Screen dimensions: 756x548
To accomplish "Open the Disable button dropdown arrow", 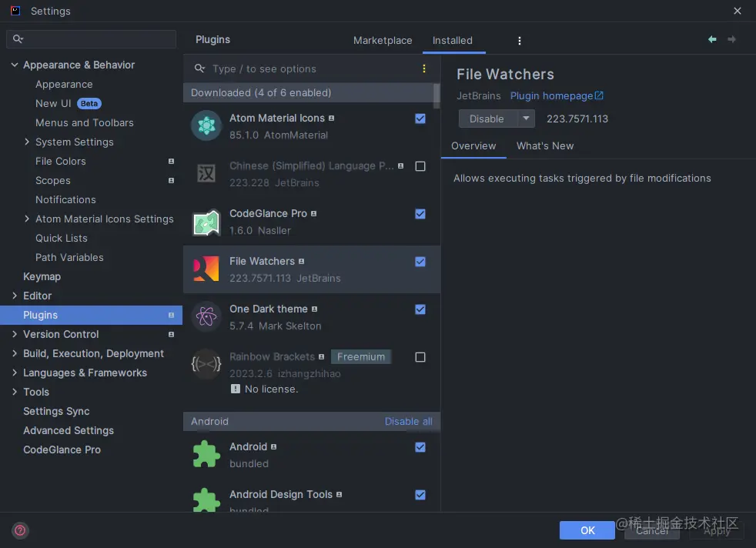I will (x=526, y=119).
